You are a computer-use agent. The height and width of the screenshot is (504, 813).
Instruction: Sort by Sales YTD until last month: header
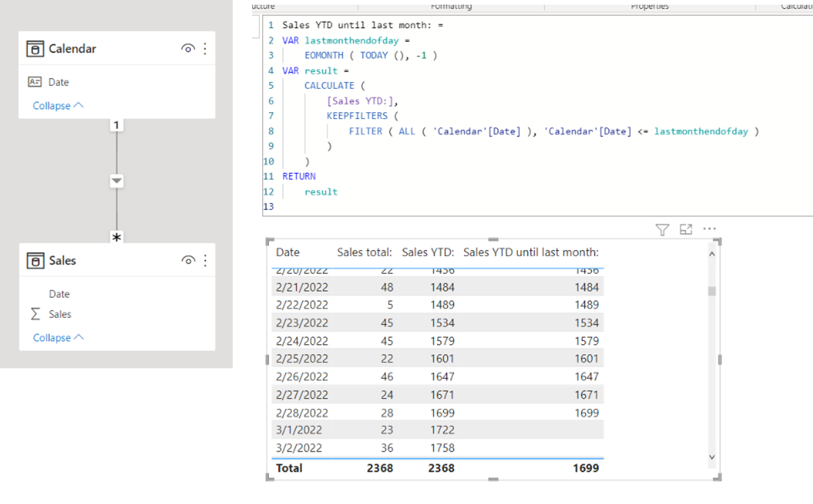(531, 252)
